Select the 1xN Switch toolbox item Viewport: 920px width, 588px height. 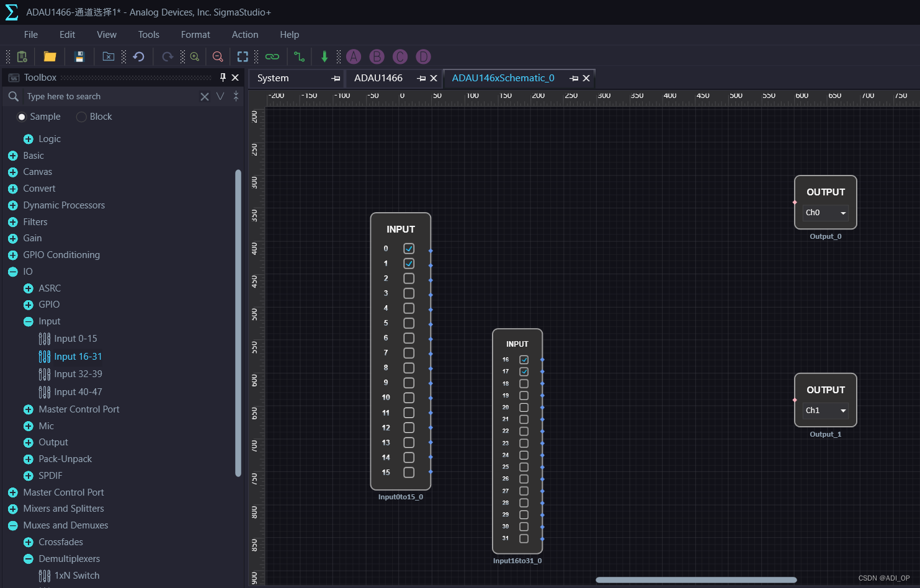pos(77,576)
